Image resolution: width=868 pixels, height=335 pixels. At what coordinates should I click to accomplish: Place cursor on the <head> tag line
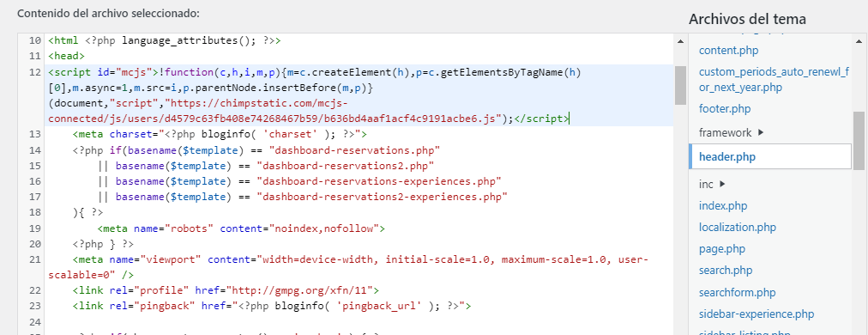coord(66,56)
